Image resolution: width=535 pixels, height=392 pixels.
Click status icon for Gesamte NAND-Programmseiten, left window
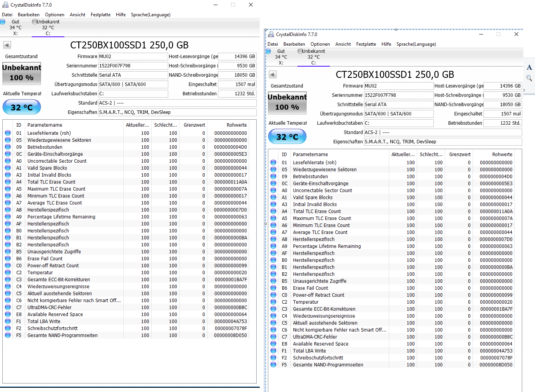8,335
